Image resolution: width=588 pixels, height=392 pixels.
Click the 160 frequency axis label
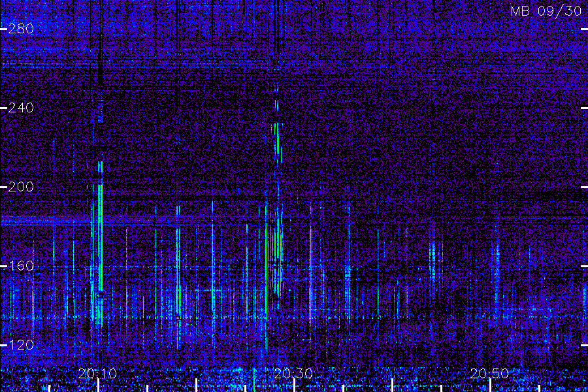click(x=21, y=266)
